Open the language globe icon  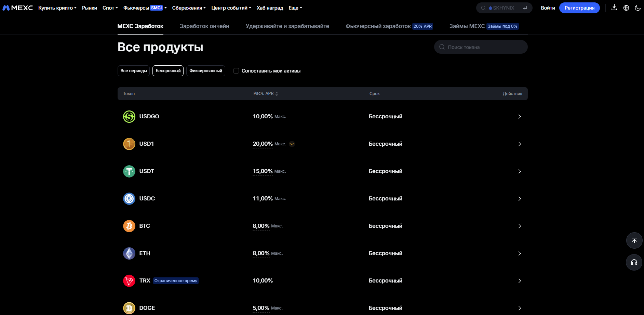626,8
